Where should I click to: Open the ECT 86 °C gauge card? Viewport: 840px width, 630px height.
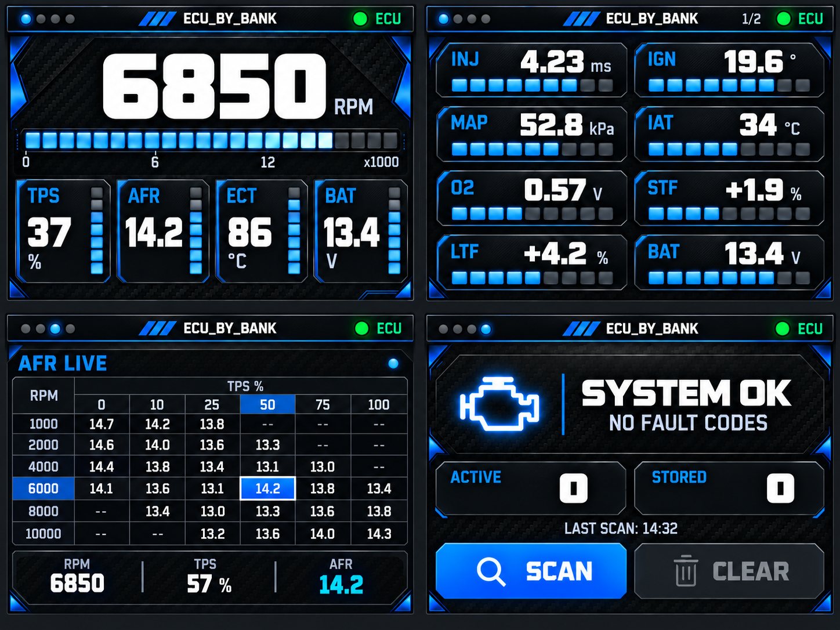(x=262, y=231)
